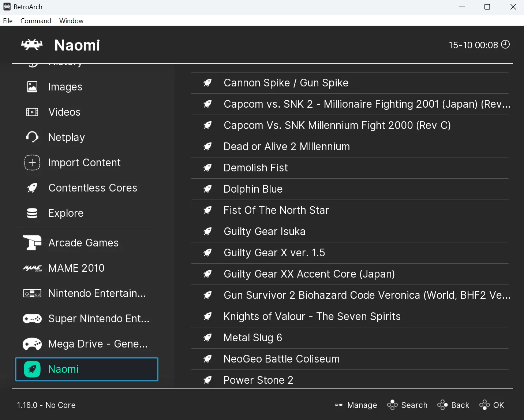The image size is (524, 420).
Task: Open the Command menu
Action: click(x=35, y=21)
